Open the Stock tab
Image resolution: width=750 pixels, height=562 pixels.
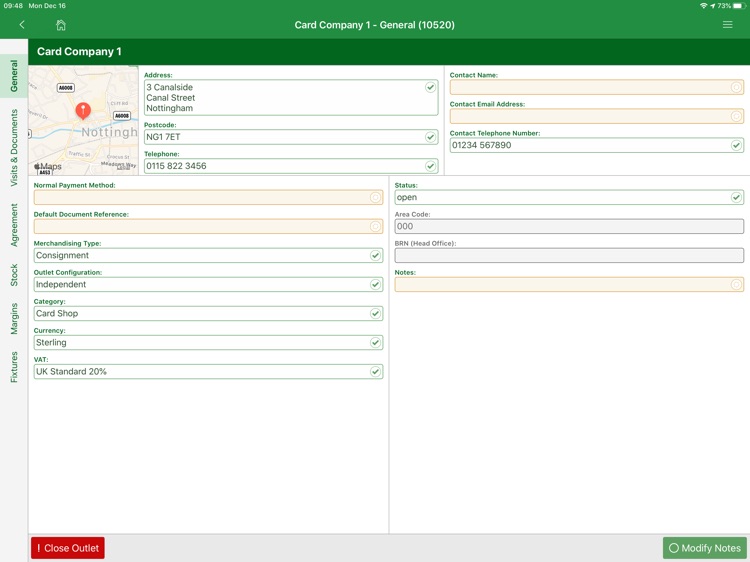14,275
